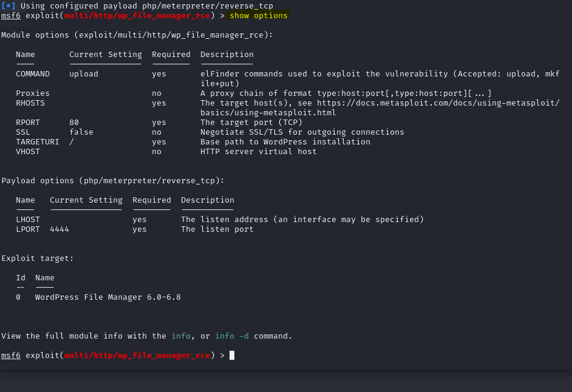The width and height of the screenshot is (572, 392).
Task: Click the RPORT value 80
Action: (x=74, y=123)
